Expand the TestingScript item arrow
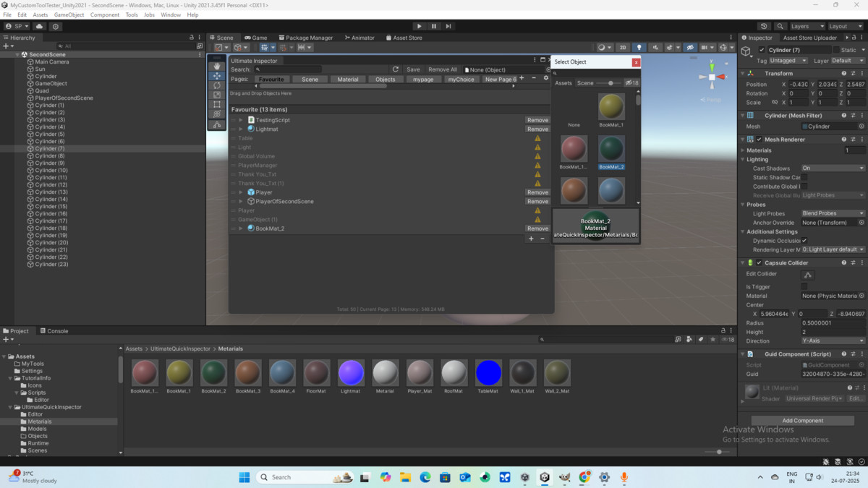Viewport: 868px width, 488px height. pyautogui.click(x=241, y=120)
